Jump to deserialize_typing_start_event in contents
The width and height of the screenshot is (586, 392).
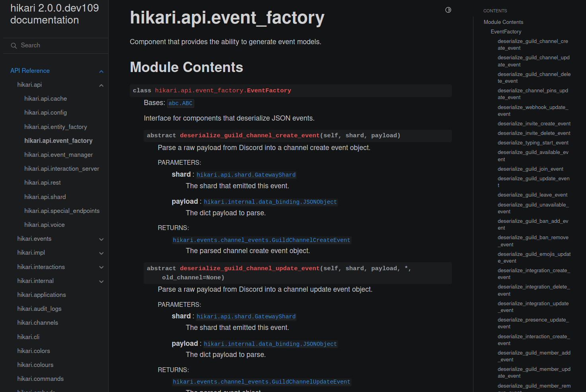pyautogui.click(x=533, y=143)
